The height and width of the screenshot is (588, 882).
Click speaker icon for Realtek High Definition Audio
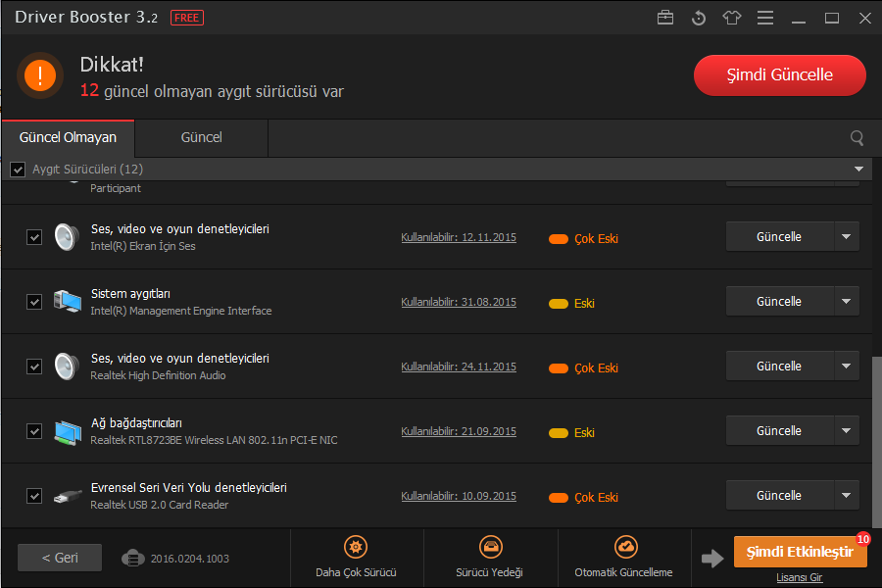(67, 367)
